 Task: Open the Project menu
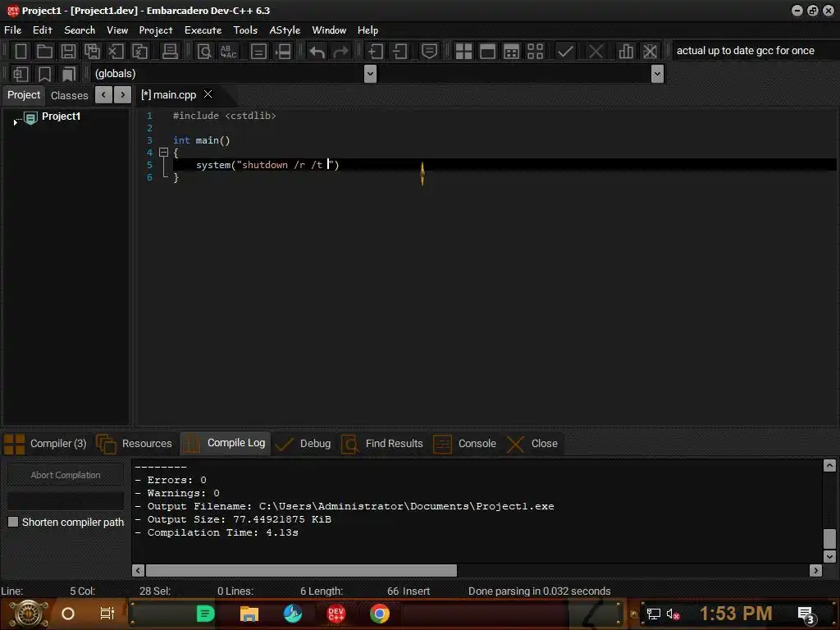pos(156,30)
